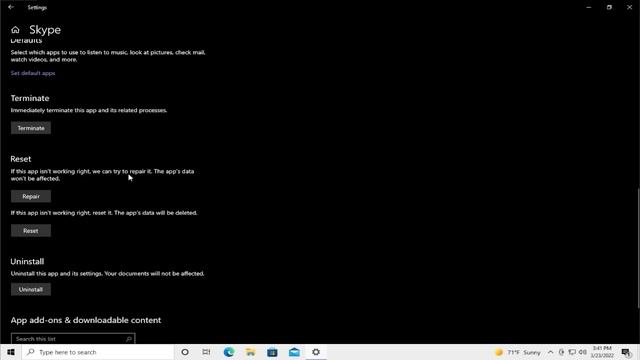This screenshot has height=360, width=640.
Task: Select the App add-ons & downloadable content heading
Action: click(86, 320)
